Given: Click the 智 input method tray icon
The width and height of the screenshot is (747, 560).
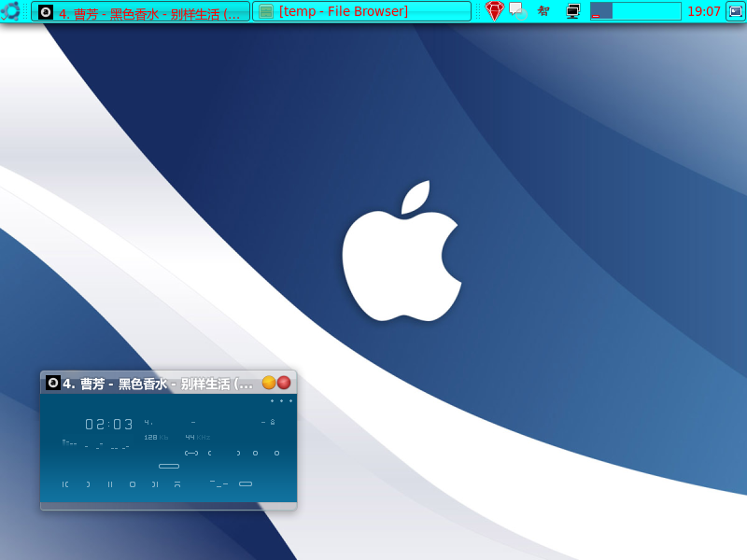Looking at the screenshot, I should click(x=543, y=11).
